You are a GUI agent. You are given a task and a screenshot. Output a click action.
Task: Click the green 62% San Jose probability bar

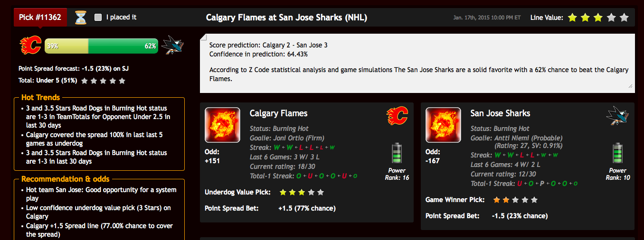click(123, 46)
